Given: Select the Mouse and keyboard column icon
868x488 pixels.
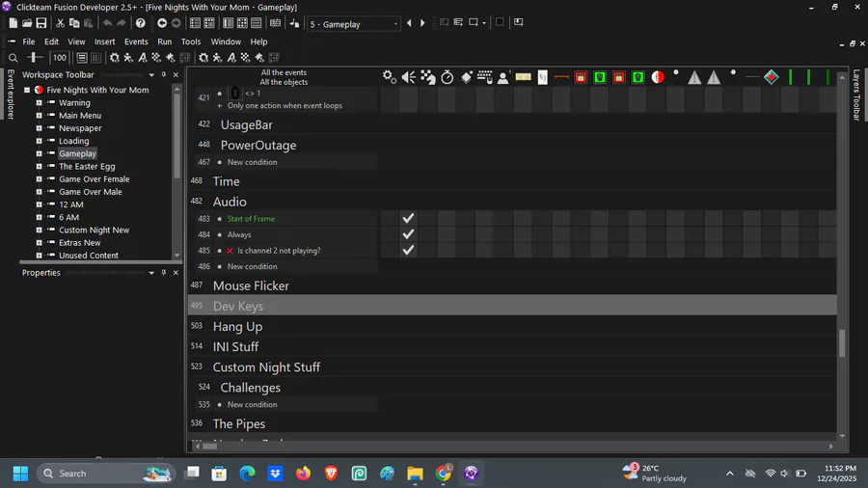Looking at the screenshot, I should 485,77.
